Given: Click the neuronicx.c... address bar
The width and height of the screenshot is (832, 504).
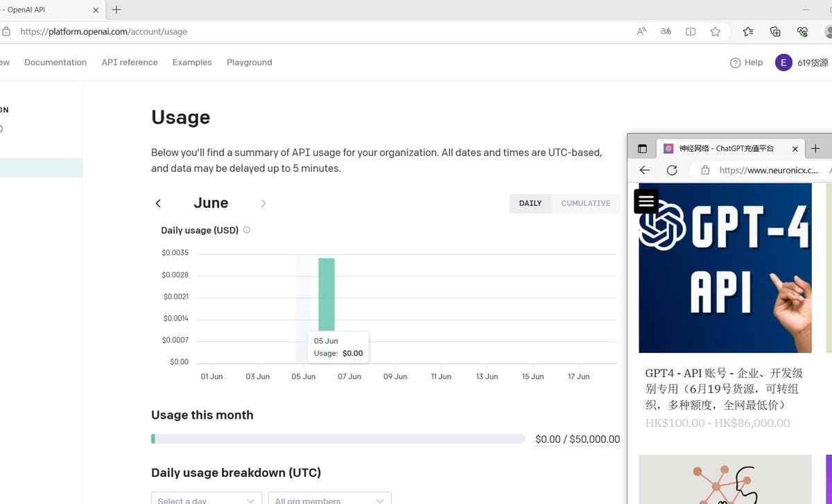Looking at the screenshot, I should 768,170.
